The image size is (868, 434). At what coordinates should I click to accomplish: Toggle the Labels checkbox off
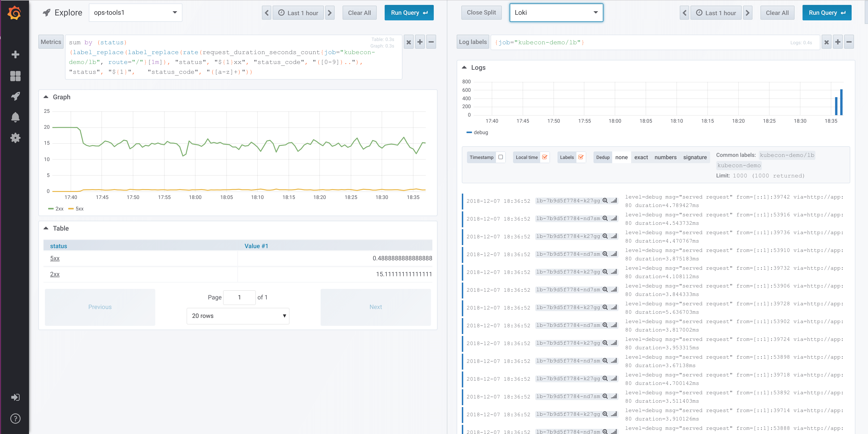[x=581, y=157]
